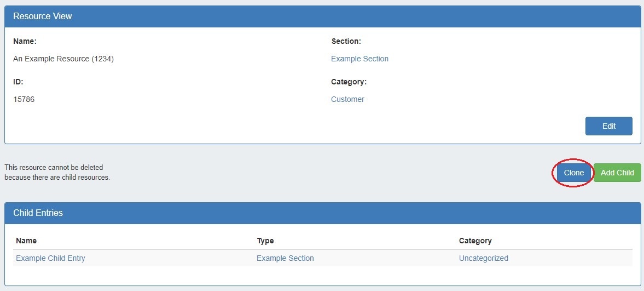Screen dimensions: 644x291
Task: Click the 'Name:' field label
Action: (x=25, y=41)
